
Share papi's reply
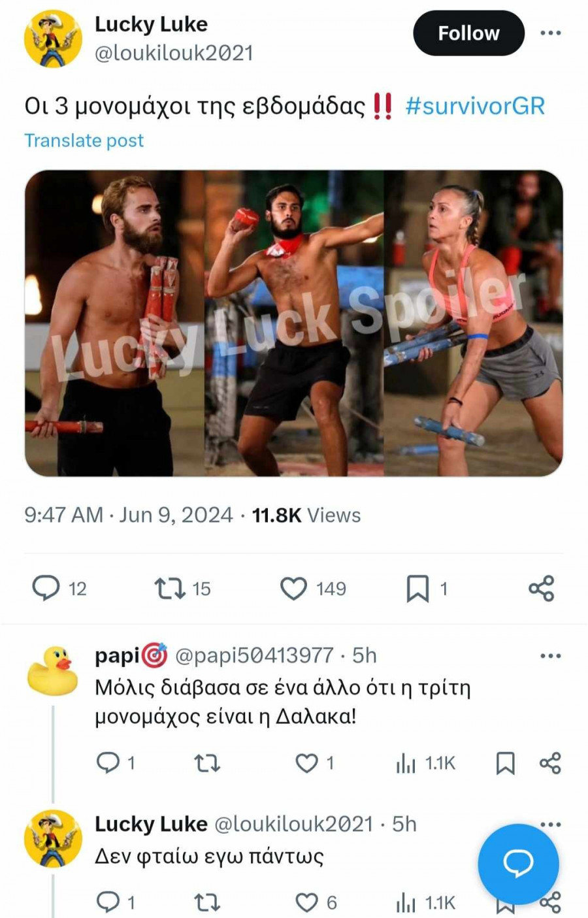point(550,762)
